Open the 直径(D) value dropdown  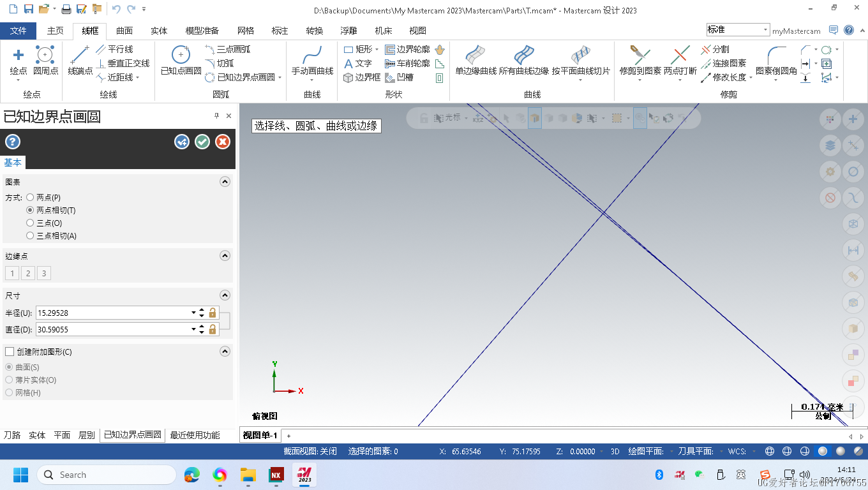coord(193,329)
